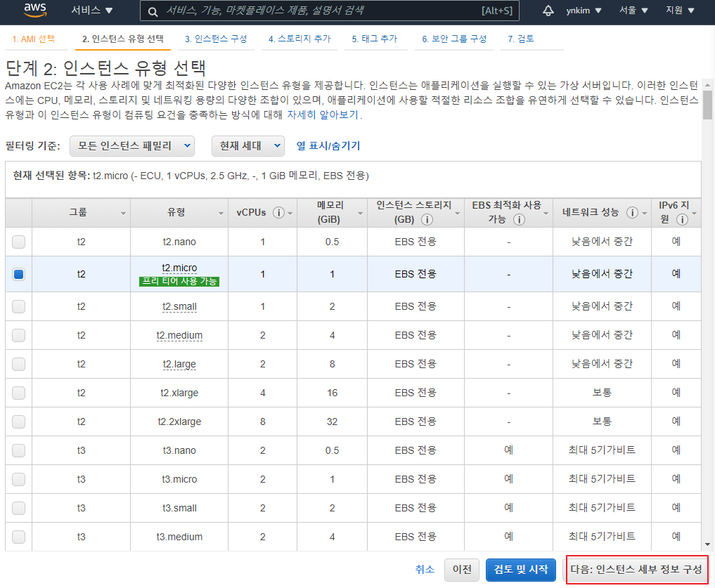The image size is (715, 588).
Task: Open the IPv6 지원 column sort arrow
Action: pyautogui.click(x=695, y=214)
